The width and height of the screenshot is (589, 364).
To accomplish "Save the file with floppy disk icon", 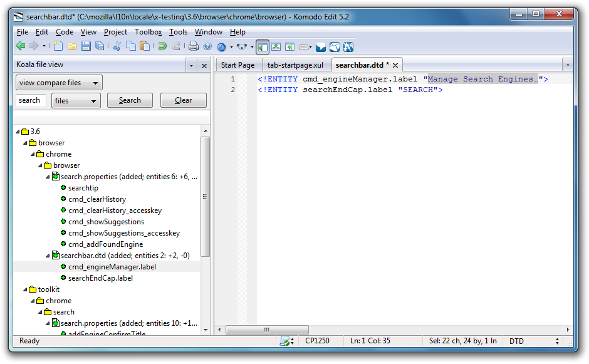I will tap(86, 46).
